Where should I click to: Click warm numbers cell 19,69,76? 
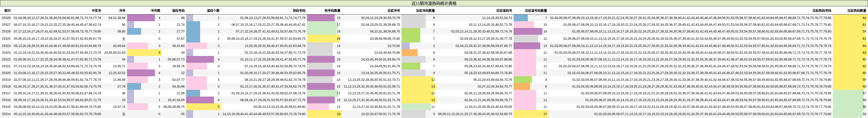[178, 66]
